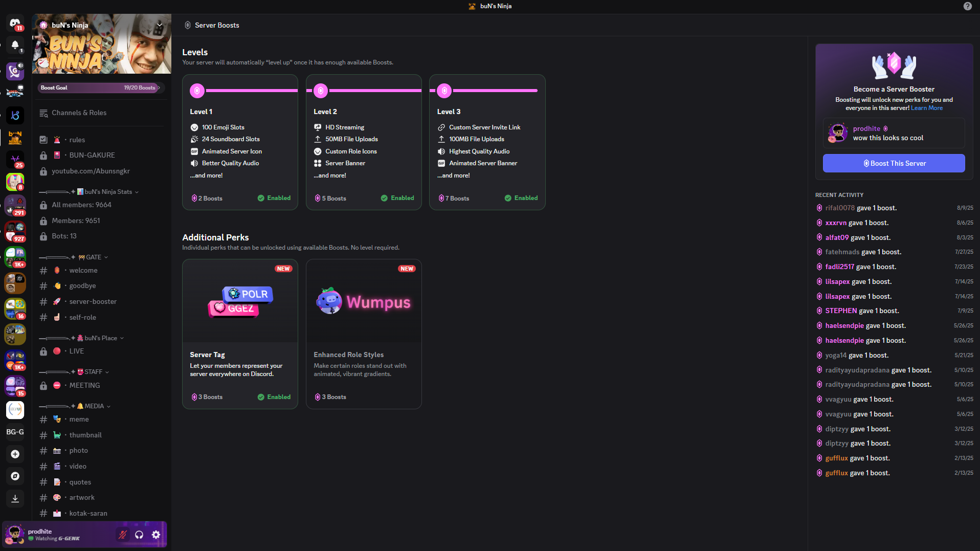Open the welcome channel
Screen dimensions: 980x551
pyautogui.click(x=101, y=270)
